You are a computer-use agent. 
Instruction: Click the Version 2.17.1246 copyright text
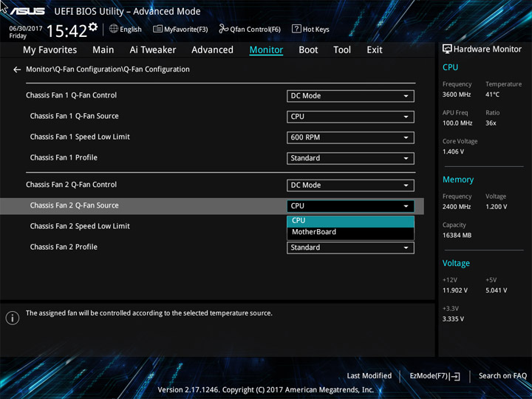[x=266, y=390]
